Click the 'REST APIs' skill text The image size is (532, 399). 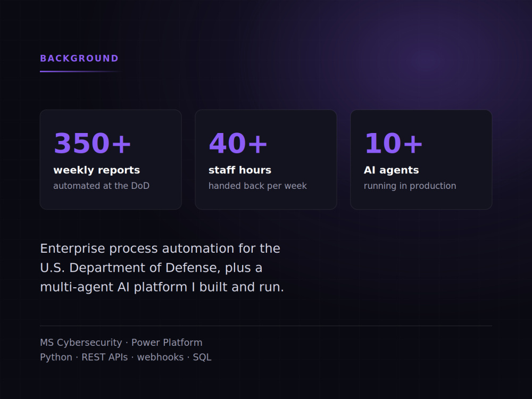tap(104, 358)
